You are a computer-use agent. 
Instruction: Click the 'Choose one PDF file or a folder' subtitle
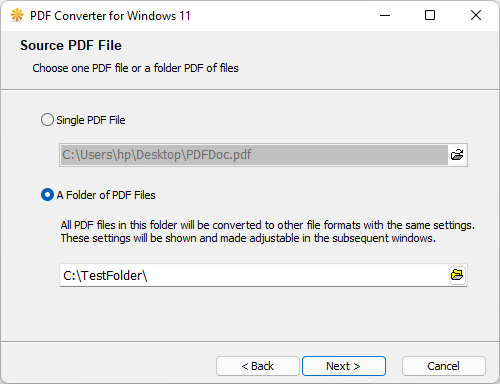click(x=135, y=68)
